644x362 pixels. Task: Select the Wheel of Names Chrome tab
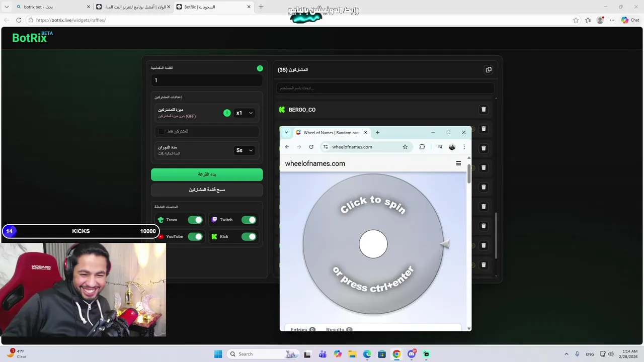(x=332, y=132)
